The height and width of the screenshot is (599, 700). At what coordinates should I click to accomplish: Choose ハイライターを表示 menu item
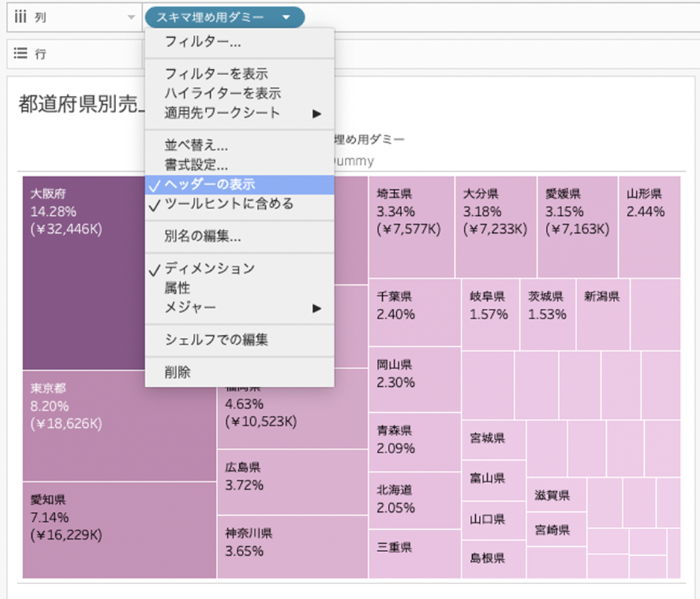(x=240, y=93)
